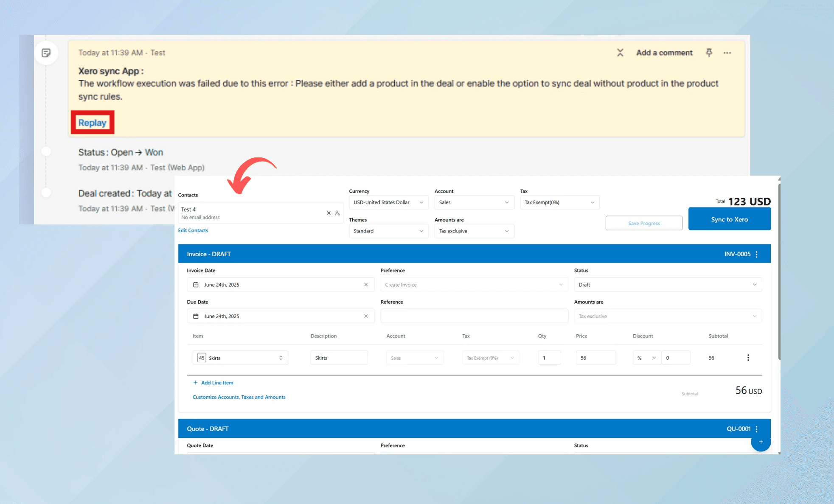Expand the Currency dropdown
Screen dimensions: 834x504
(x=388, y=202)
